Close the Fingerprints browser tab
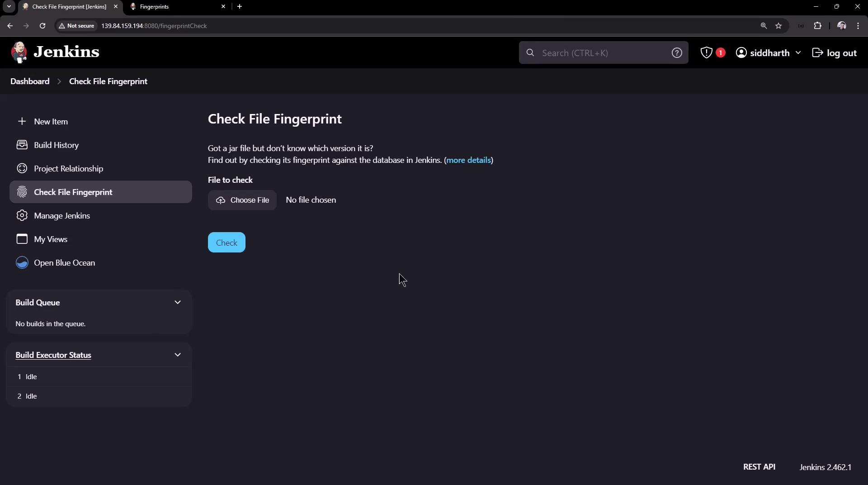This screenshot has height=485, width=868. [223, 6]
